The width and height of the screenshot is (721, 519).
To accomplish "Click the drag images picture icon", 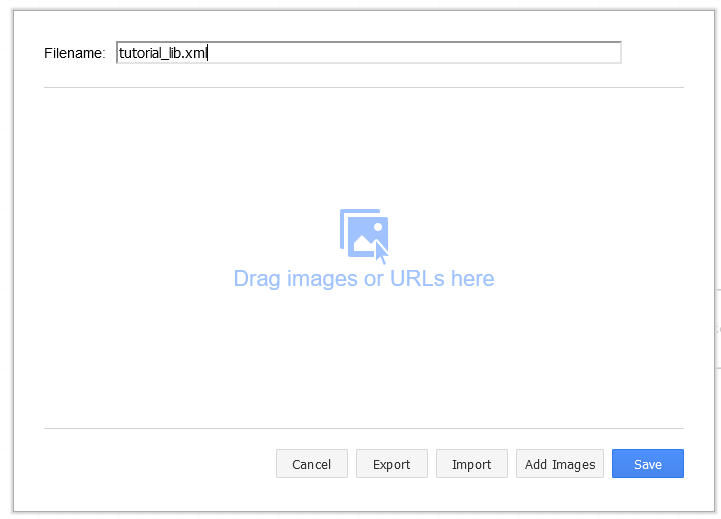I will [x=363, y=233].
